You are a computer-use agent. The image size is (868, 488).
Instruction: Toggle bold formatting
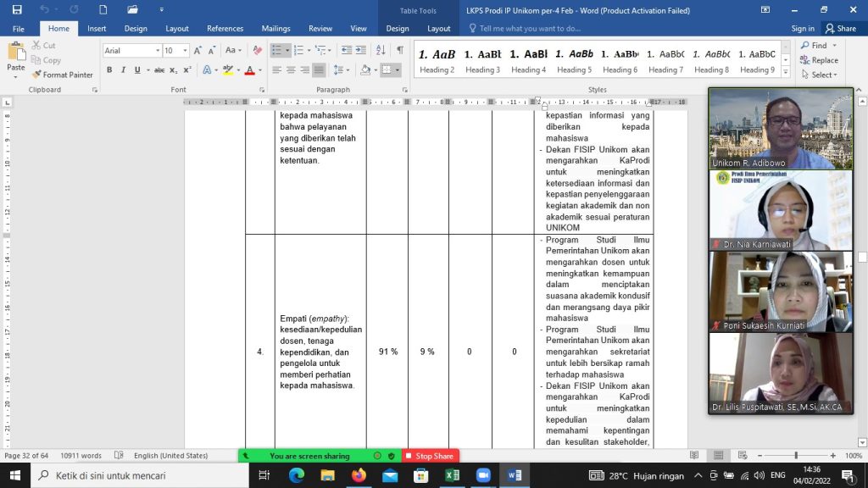(109, 69)
